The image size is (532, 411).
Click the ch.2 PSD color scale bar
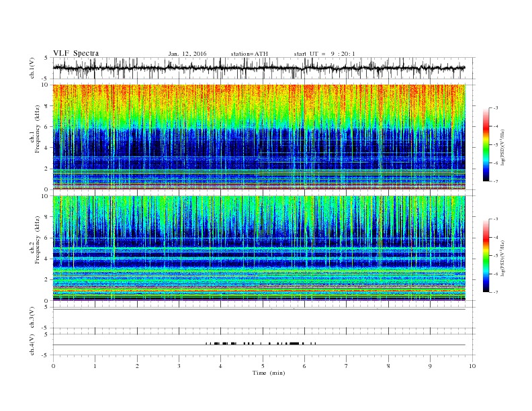click(x=486, y=256)
